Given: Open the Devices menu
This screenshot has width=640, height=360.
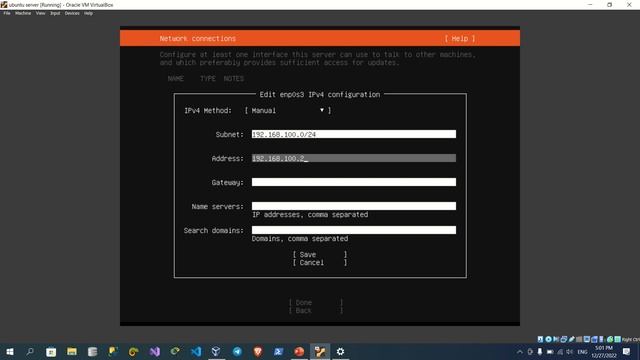Looking at the screenshot, I should coord(72,13).
